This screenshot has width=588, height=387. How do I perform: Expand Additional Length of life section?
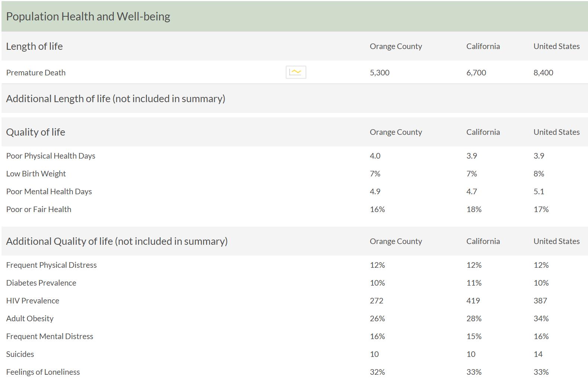pos(116,99)
